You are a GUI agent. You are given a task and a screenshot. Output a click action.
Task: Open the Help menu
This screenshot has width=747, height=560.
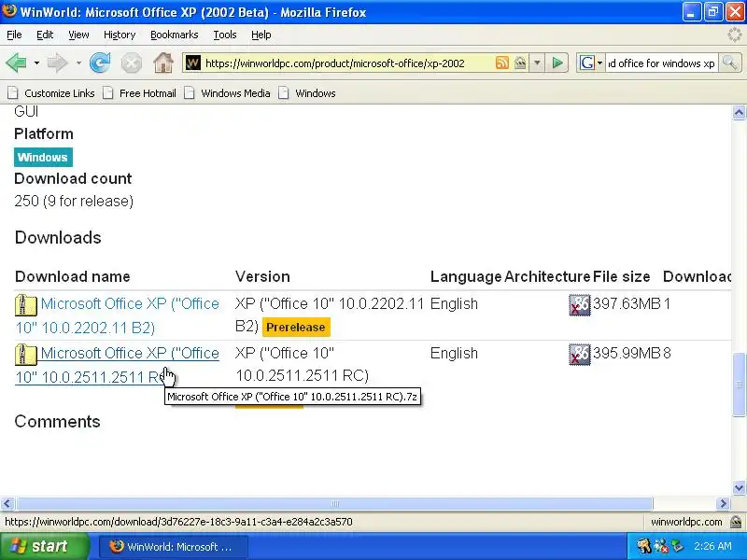coord(261,35)
